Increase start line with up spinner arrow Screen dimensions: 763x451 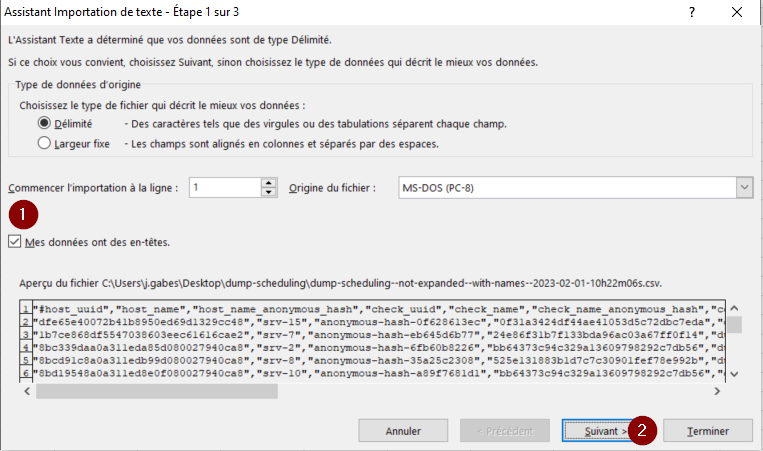(x=268, y=183)
